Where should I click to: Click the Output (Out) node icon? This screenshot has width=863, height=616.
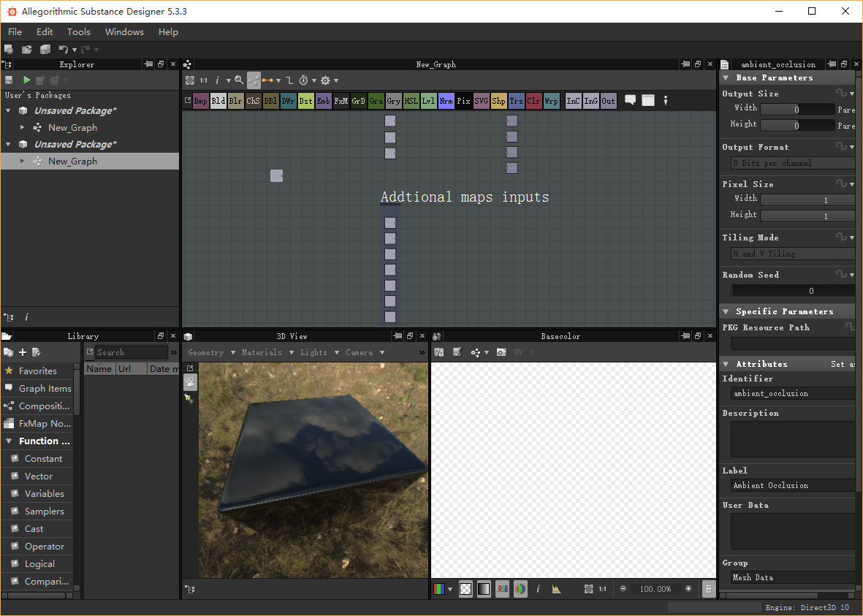point(608,102)
